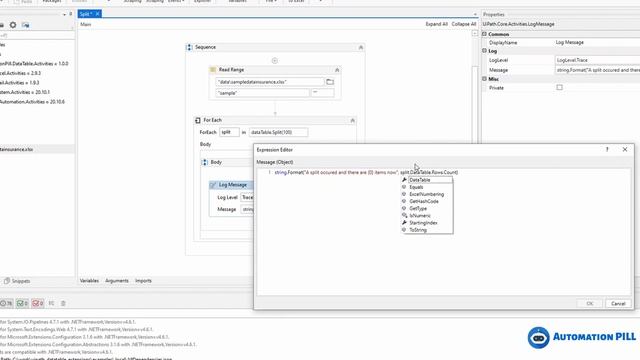This screenshot has width=640, height=360.
Task: Click the Main breadcrumb
Action: pos(86,24)
